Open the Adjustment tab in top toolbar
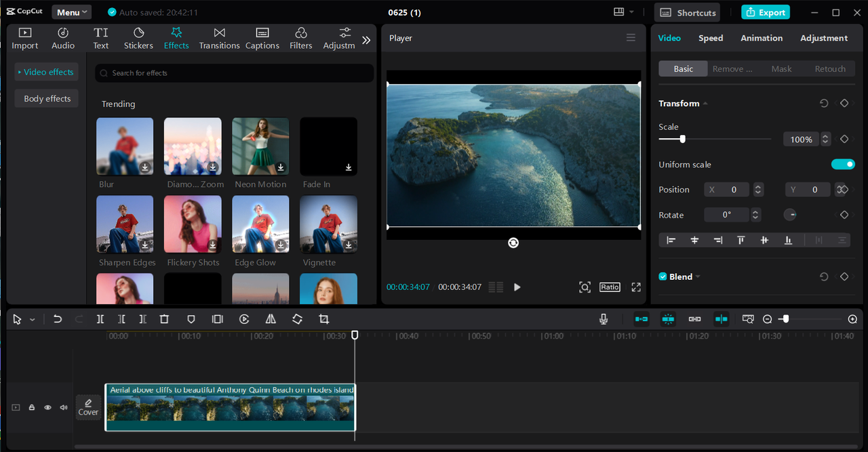Viewport: 868px width, 452px height. click(x=339, y=39)
